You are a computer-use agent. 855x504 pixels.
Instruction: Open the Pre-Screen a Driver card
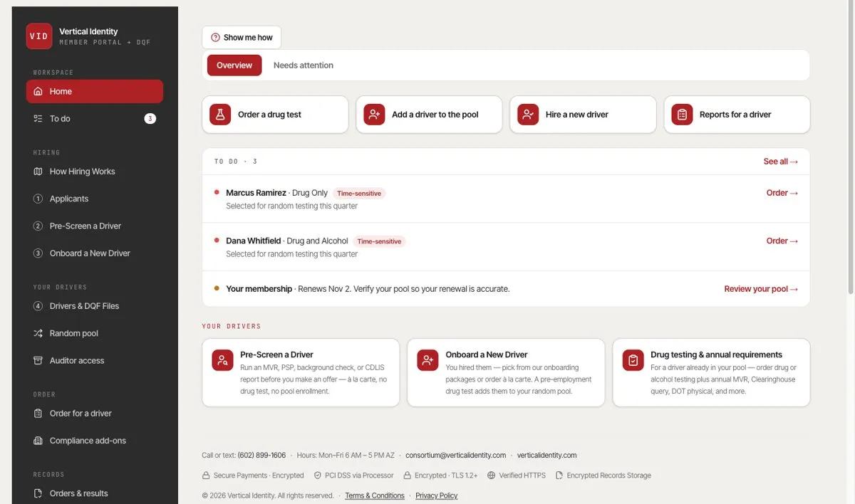301,373
